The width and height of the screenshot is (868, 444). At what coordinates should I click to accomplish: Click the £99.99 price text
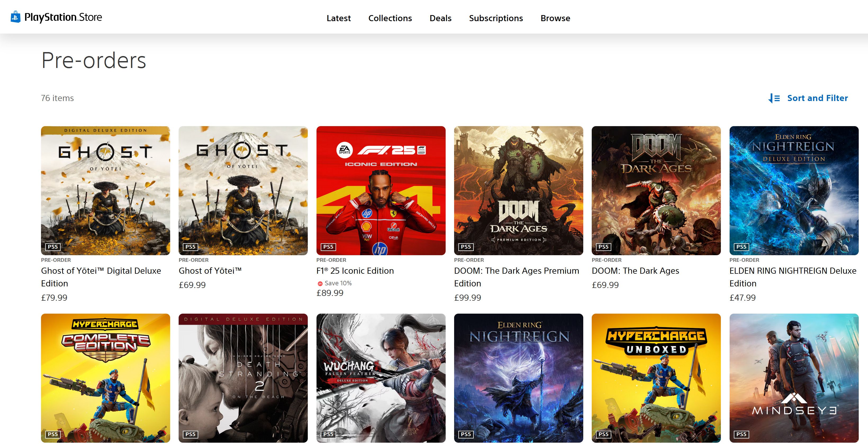468,297
